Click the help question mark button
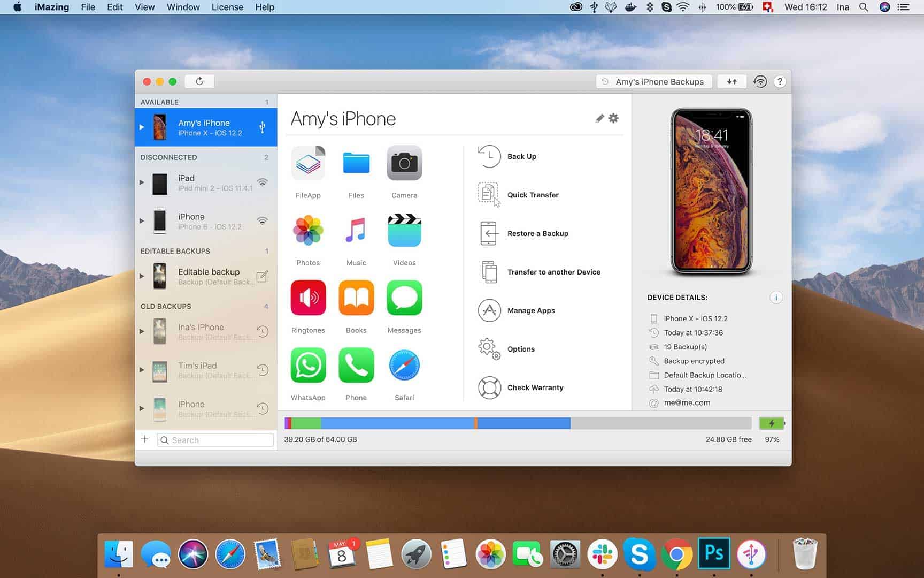 coord(780,81)
